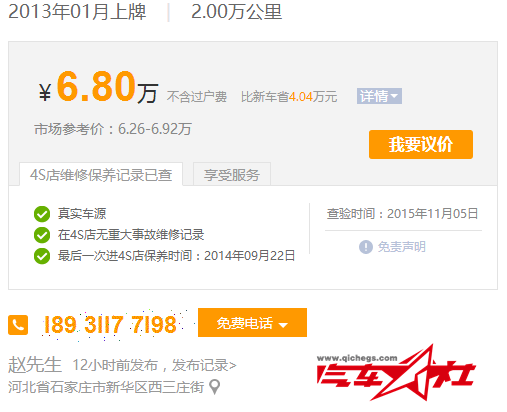507x412 pixels.
Task: Click the address 河北省石家庄市新华区西三庄街
Action: pos(106,387)
